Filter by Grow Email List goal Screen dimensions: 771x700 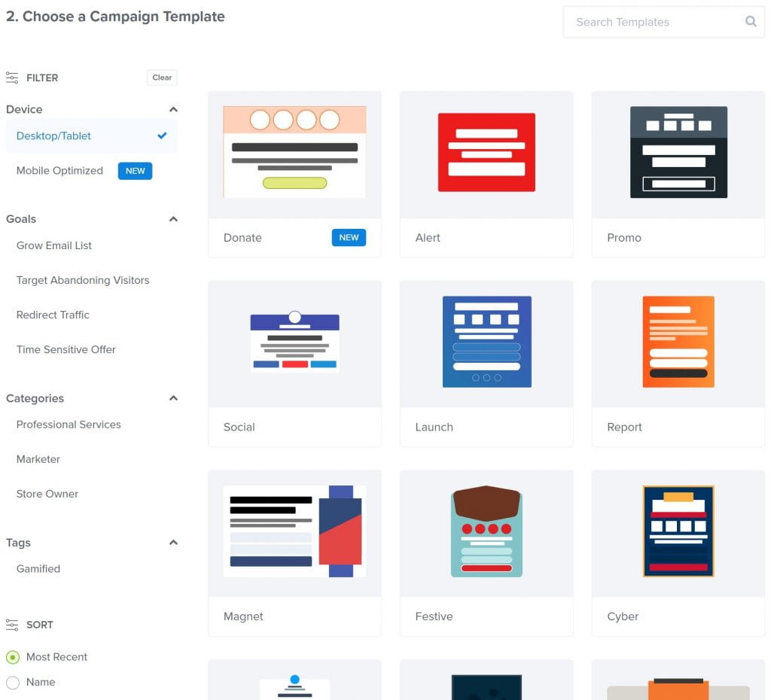54,245
